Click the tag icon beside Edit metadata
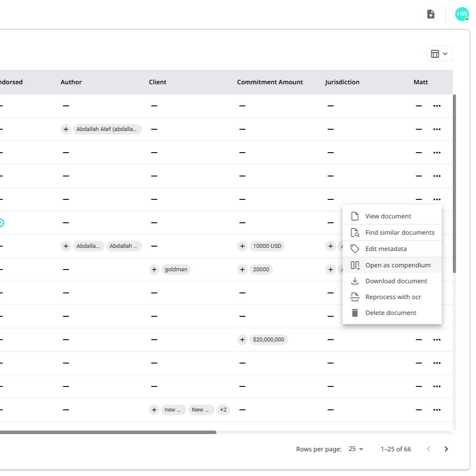This screenshot has height=476, width=476. [355, 249]
